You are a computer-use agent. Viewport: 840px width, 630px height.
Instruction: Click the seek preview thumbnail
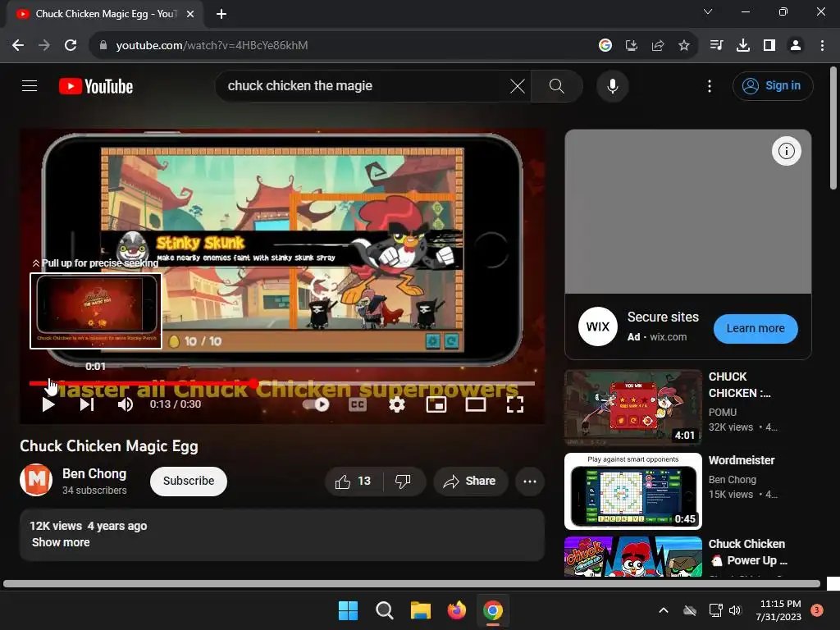point(96,311)
